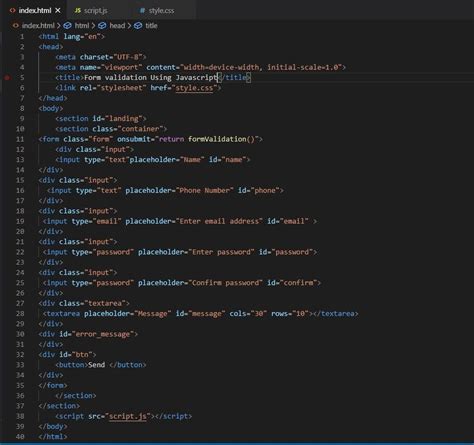This screenshot has width=474, height=445.
Task: Click the "Confirm password" placeholder string
Action: 225,283
